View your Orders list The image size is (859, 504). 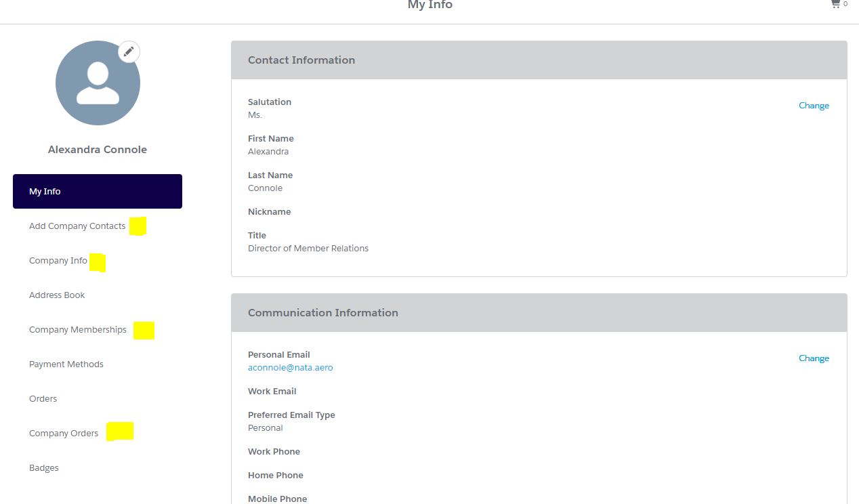tap(43, 398)
